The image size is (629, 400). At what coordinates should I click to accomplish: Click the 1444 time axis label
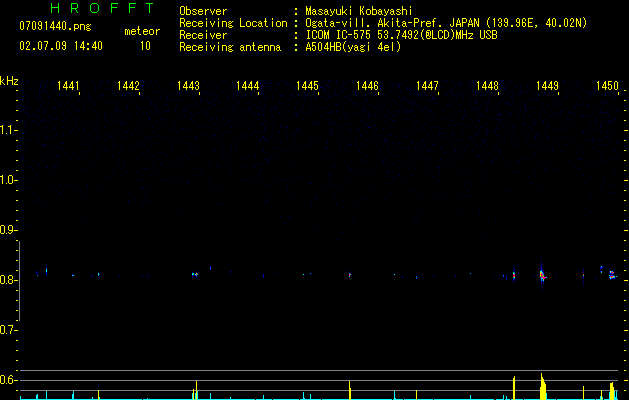[248, 86]
